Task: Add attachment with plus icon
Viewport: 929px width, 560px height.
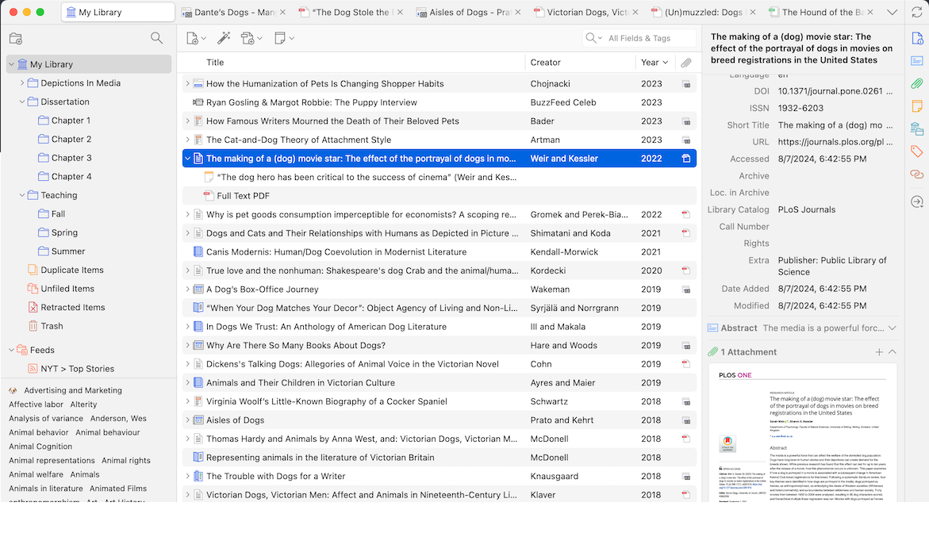Action: [x=879, y=352]
